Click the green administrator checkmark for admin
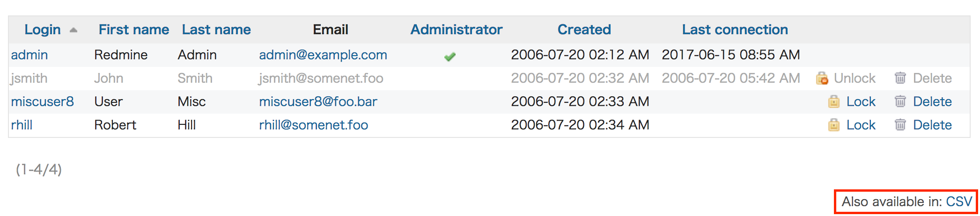 (x=450, y=57)
